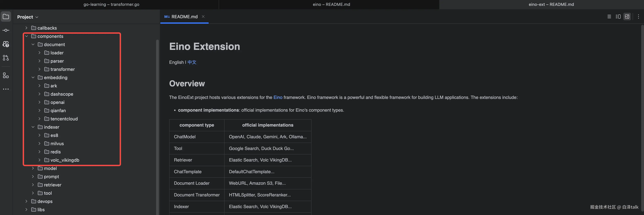Expand the milvus folder

(x=40, y=143)
